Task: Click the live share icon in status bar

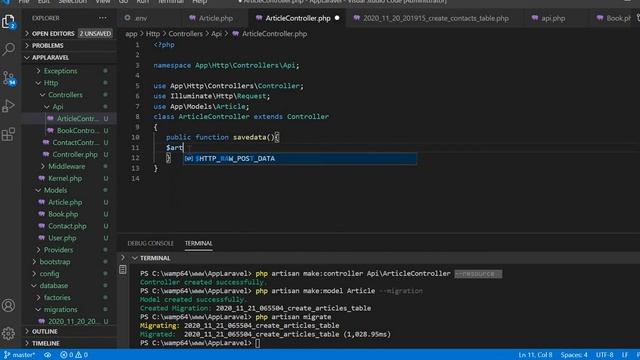Action: [48, 355]
